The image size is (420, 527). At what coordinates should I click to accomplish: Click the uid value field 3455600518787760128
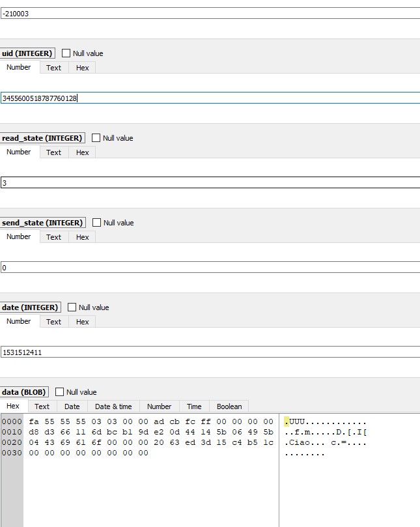pos(210,98)
